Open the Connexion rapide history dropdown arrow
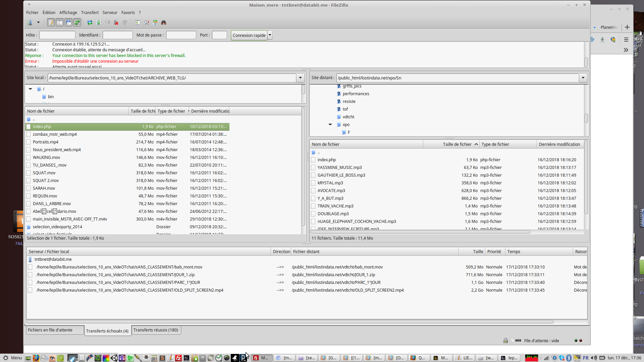This screenshot has height=362, width=644. coord(270,35)
